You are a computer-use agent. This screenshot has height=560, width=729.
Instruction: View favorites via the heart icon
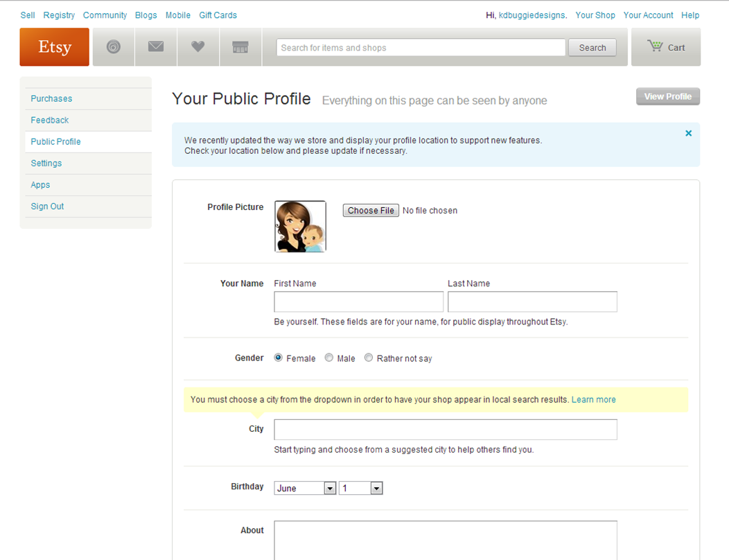click(197, 46)
